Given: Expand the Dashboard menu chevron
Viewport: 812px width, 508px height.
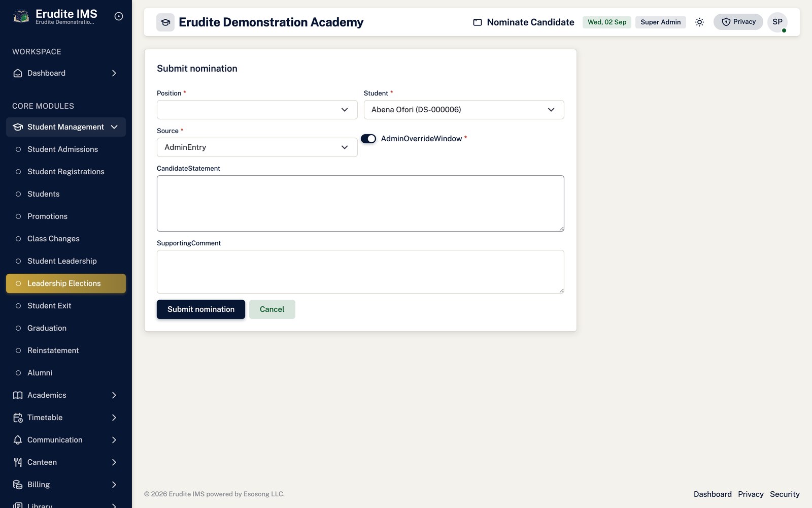Looking at the screenshot, I should [114, 73].
